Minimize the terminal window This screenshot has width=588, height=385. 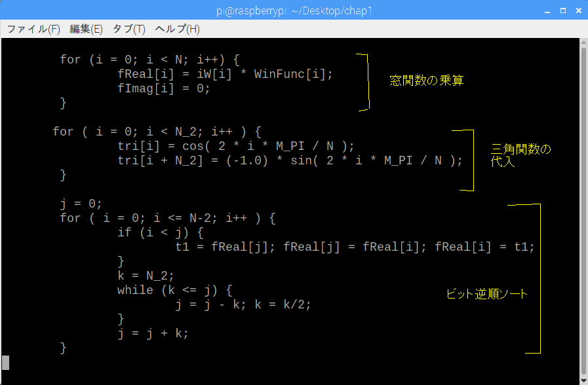tap(547, 11)
